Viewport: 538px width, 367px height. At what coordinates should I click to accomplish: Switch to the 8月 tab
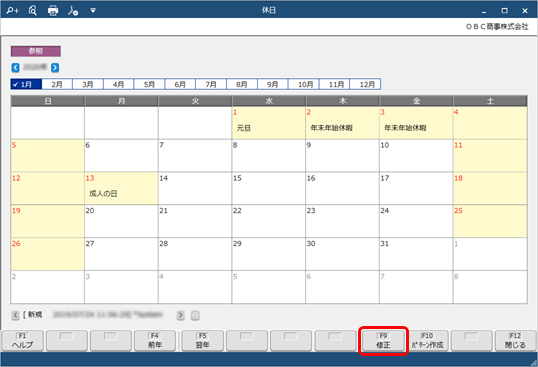242,84
